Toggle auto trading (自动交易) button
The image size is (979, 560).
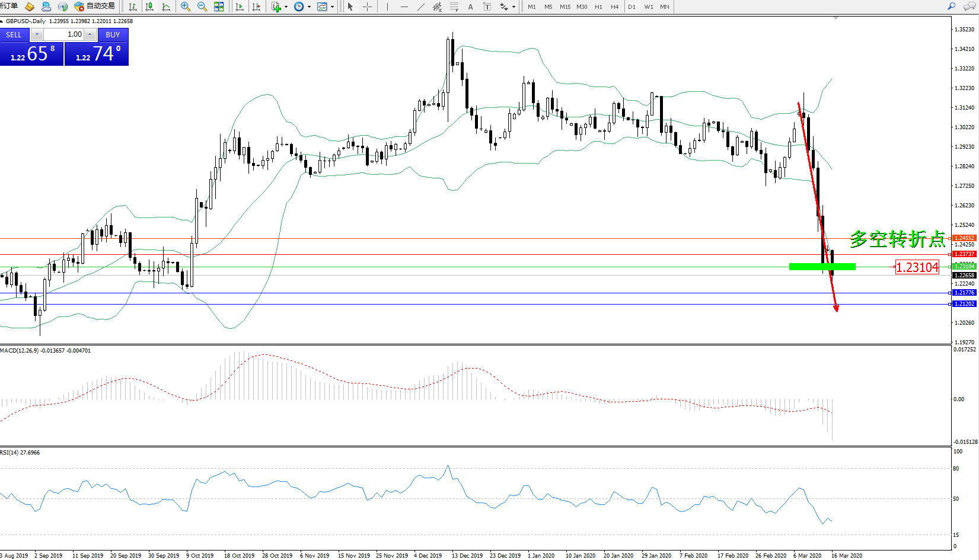tap(94, 7)
